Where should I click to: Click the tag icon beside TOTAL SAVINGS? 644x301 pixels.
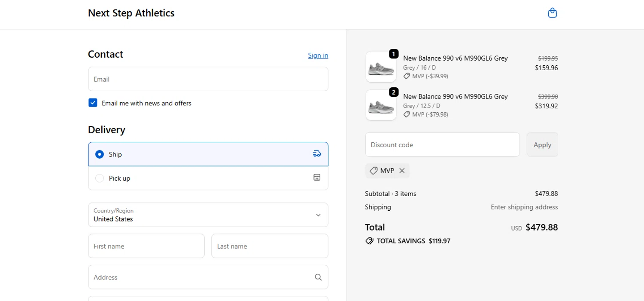click(369, 241)
